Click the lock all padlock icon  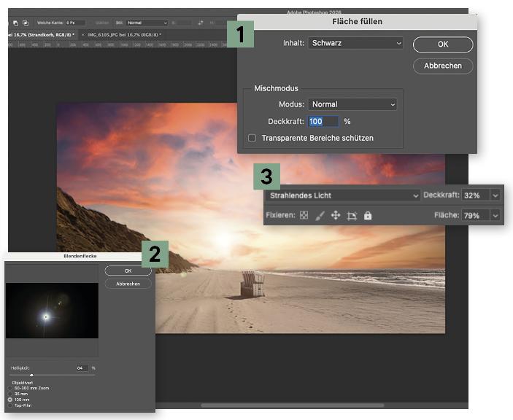(x=368, y=216)
